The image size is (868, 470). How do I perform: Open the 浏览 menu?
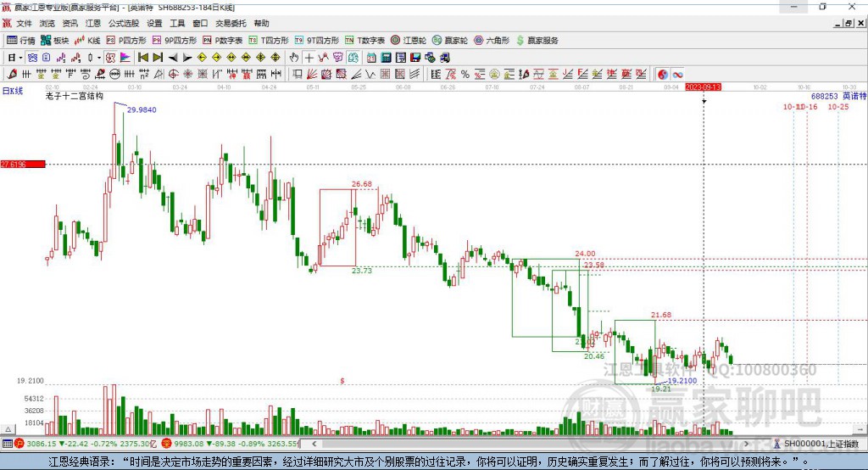tap(47, 23)
